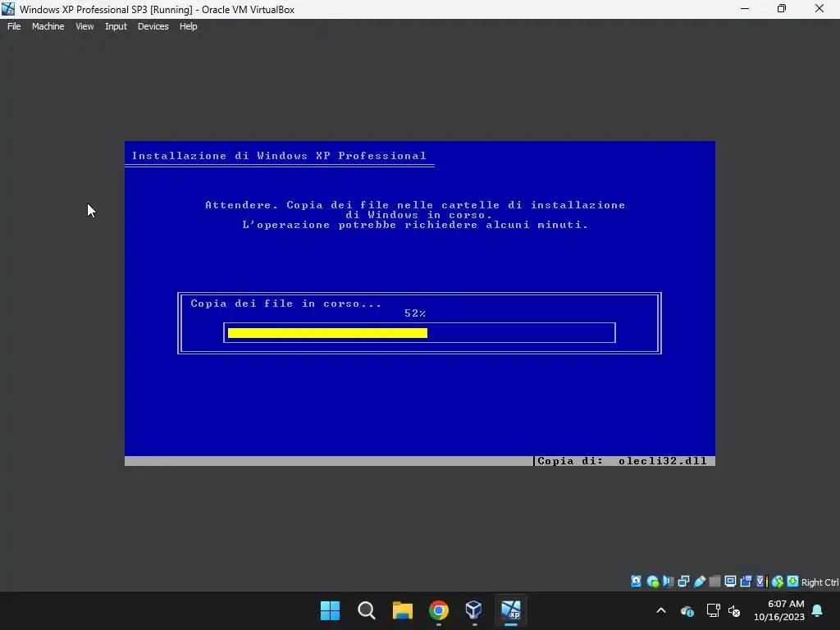
Task: Open the Help menu
Action: click(188, 26)
